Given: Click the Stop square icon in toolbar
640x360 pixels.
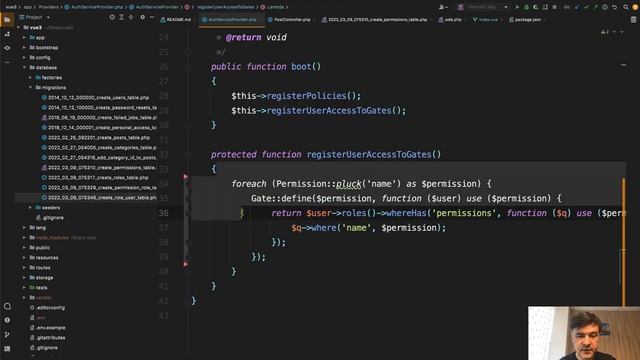Looking at the screenshot, I should click(554, 7).
